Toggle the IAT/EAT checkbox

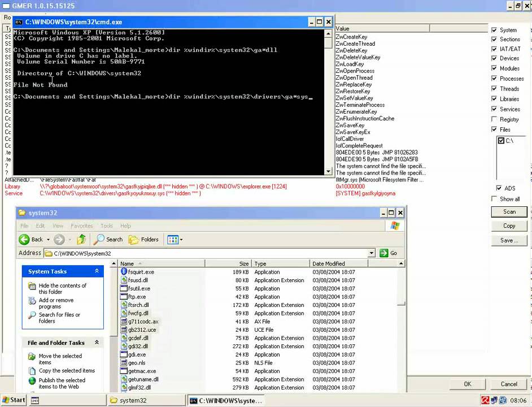pos(494,49)
